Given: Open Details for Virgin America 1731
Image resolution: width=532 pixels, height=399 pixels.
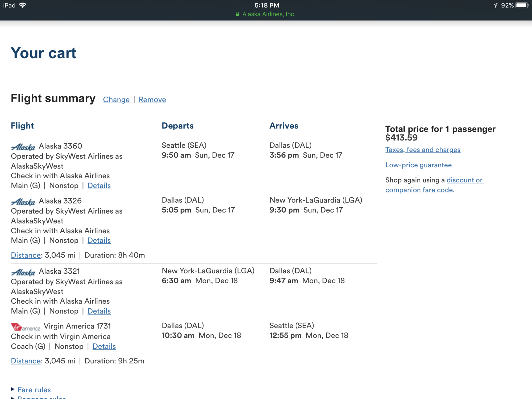Looking at the screenshot, I should (104, 346).
